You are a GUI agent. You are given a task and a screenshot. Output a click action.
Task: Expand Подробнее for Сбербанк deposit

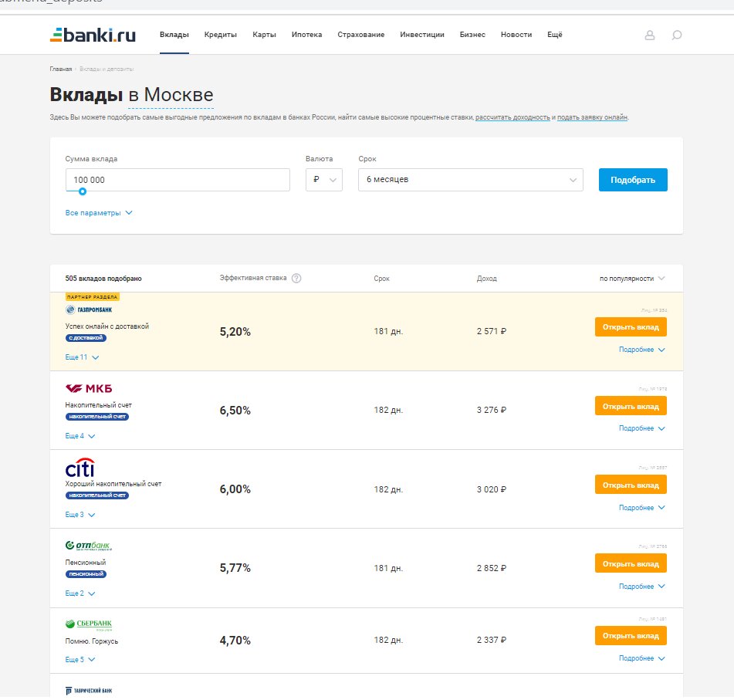[642, 658]
